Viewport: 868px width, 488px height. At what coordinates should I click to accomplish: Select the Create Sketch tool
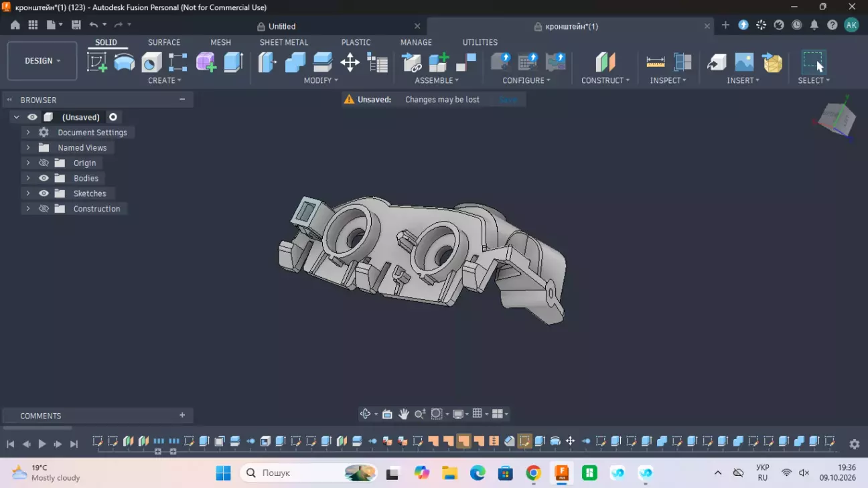click(x=97, y=62)
